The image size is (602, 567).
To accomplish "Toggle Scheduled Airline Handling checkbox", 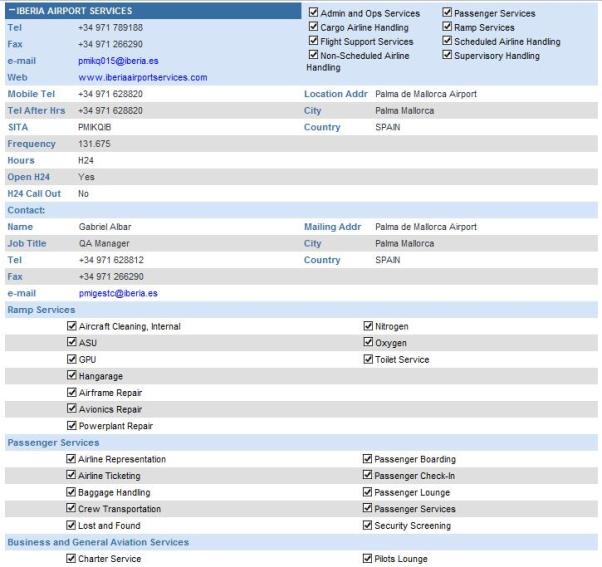I will click(x=447, y=41).
